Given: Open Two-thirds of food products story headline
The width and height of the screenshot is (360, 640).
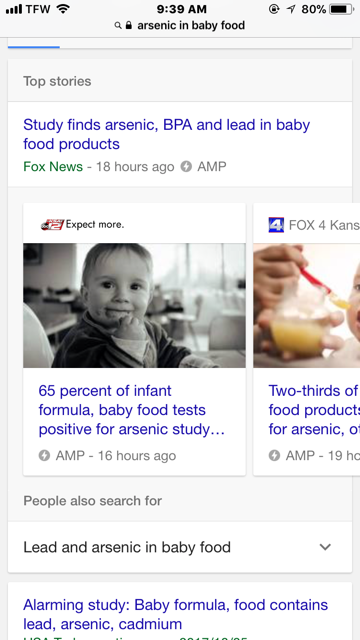Looking at the screenshot, I should click(314, 410).
